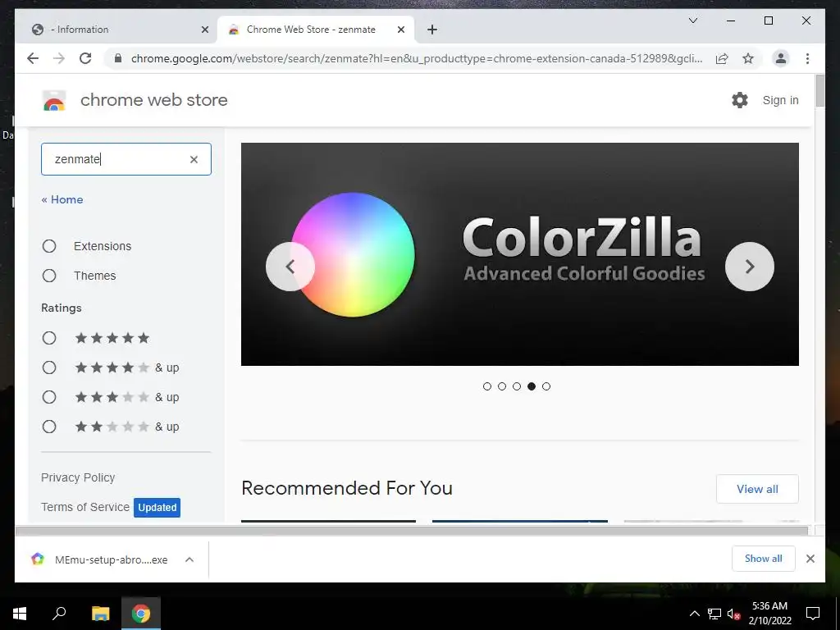The image size is (840, 630).
Task: Select the fourth active carousel dot
Action: click(532, 386)
